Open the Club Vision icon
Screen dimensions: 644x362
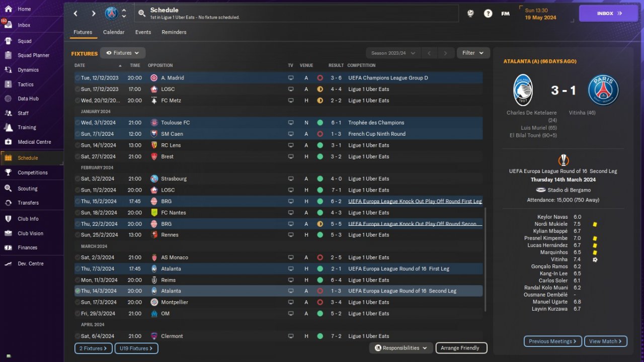(9, 233)
